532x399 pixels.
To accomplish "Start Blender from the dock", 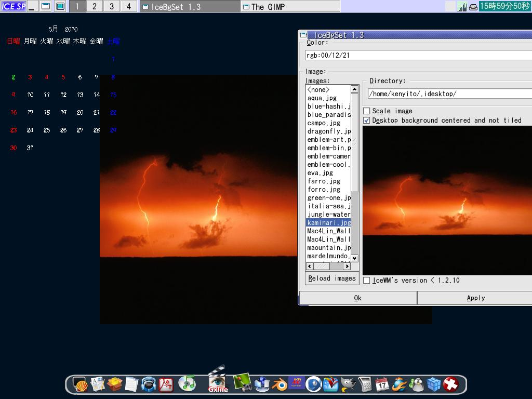I will 280,384.
